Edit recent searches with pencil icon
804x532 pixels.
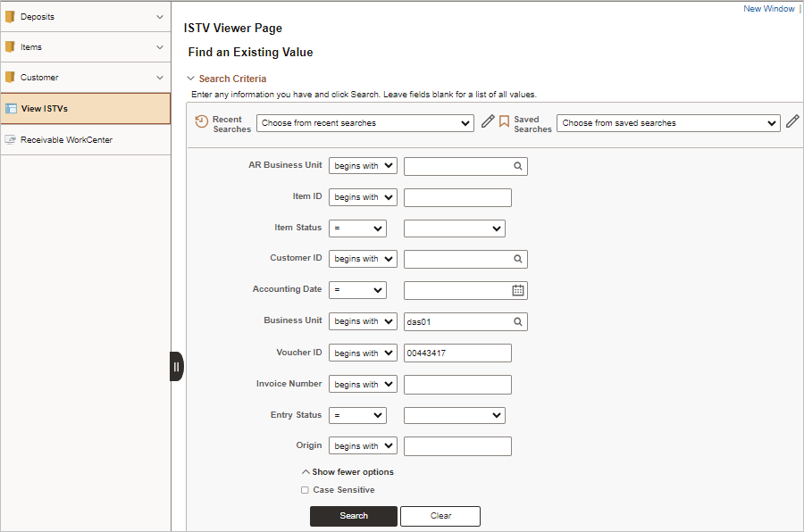[488, 121]
